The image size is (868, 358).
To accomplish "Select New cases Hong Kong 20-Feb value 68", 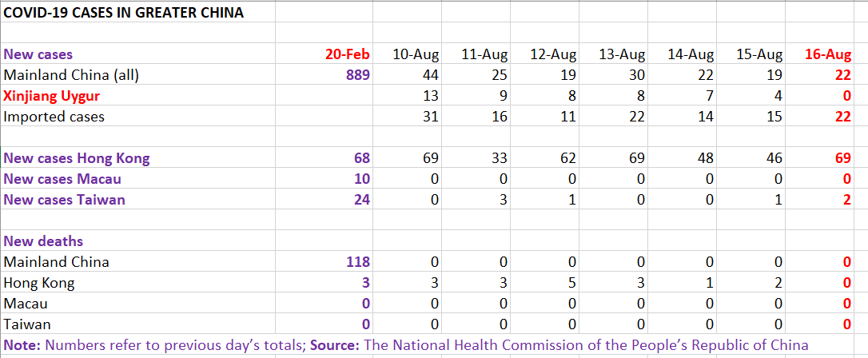I will pyautogui.click(x=360, y=158).
